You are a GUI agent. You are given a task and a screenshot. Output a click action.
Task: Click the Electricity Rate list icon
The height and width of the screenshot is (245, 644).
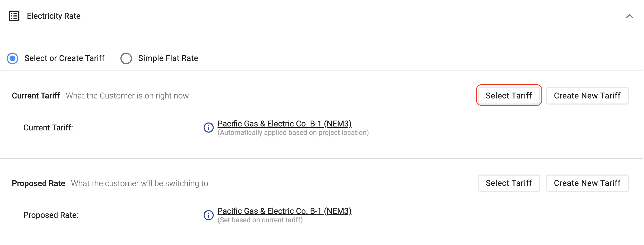[x=14, y=16]
